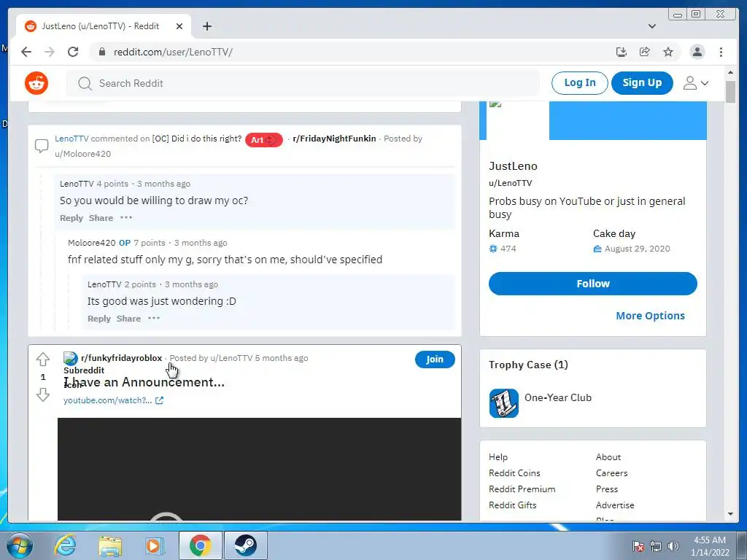Downvote the I have an Announcement post
This screenshot has height=560, width=747.
tap(43, 394)
